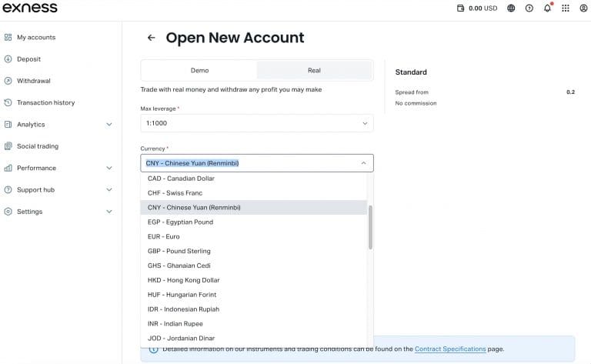This screenshot has width=591, height=364.
Task: Click the info icon in notice banner
Action: click(153, 349)
